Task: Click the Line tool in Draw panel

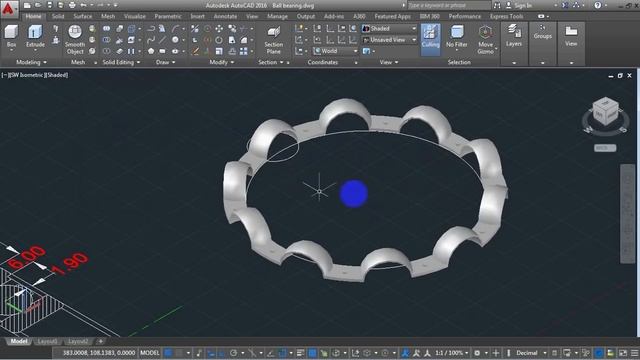Action: (162, 40)
